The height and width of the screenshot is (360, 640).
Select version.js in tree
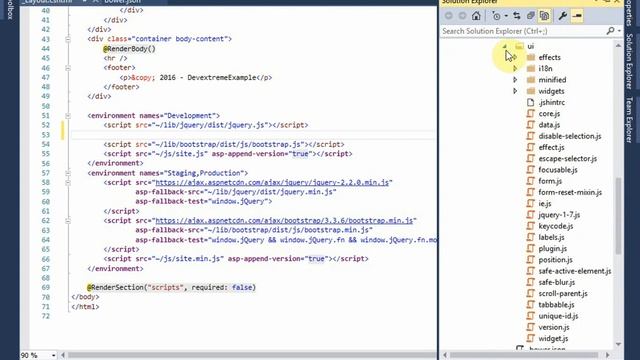(x=553, y=327)
